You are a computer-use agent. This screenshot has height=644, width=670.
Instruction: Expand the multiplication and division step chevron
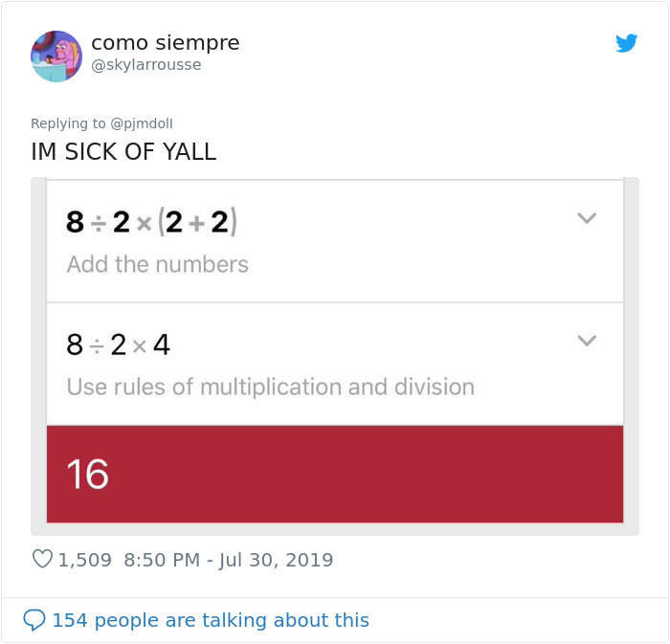[587, 341]
